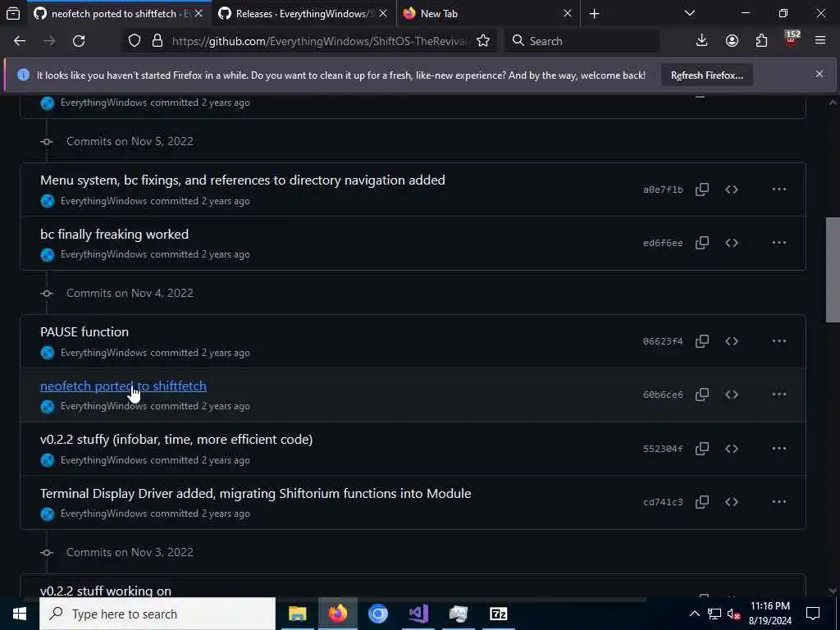
Task: Copy full SHA for commit a0e7f1b
Action: click(x=702, y=189)
